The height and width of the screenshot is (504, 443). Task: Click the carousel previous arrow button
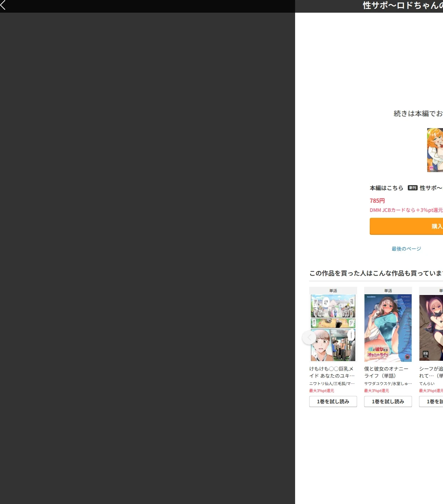pos(309,338)
